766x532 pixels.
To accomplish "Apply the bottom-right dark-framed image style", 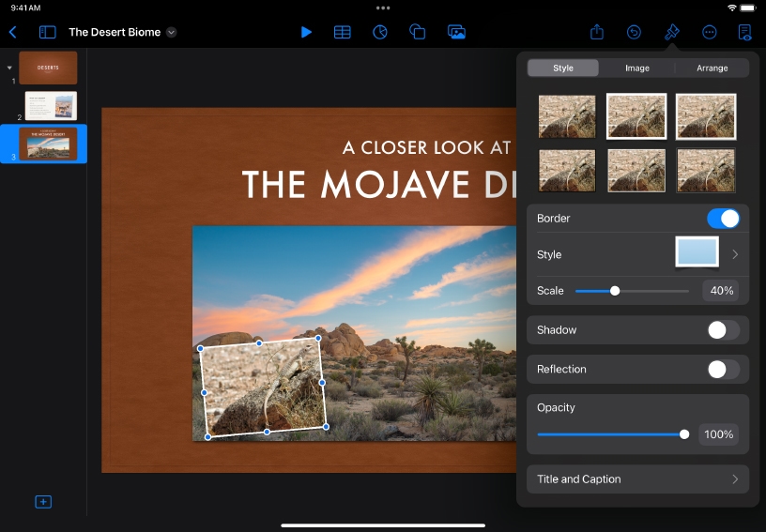I will [x=705, y=171].
